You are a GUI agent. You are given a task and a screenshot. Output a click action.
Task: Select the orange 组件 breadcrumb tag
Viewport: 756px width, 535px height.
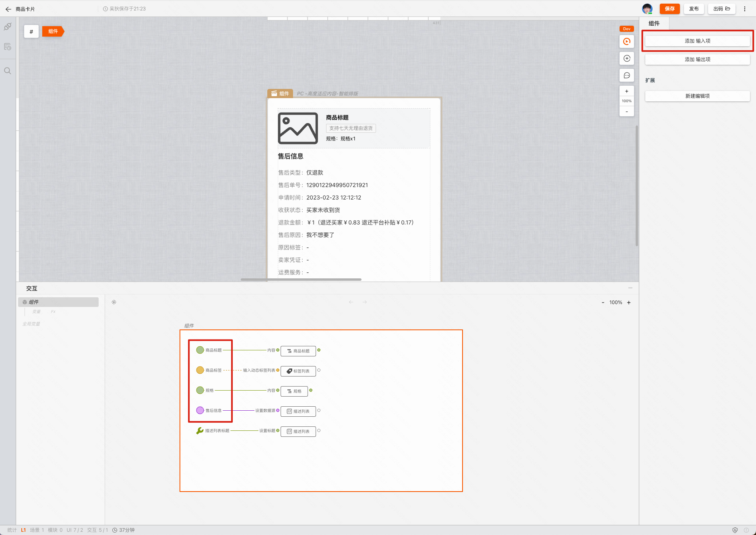[x=53, y=31]
